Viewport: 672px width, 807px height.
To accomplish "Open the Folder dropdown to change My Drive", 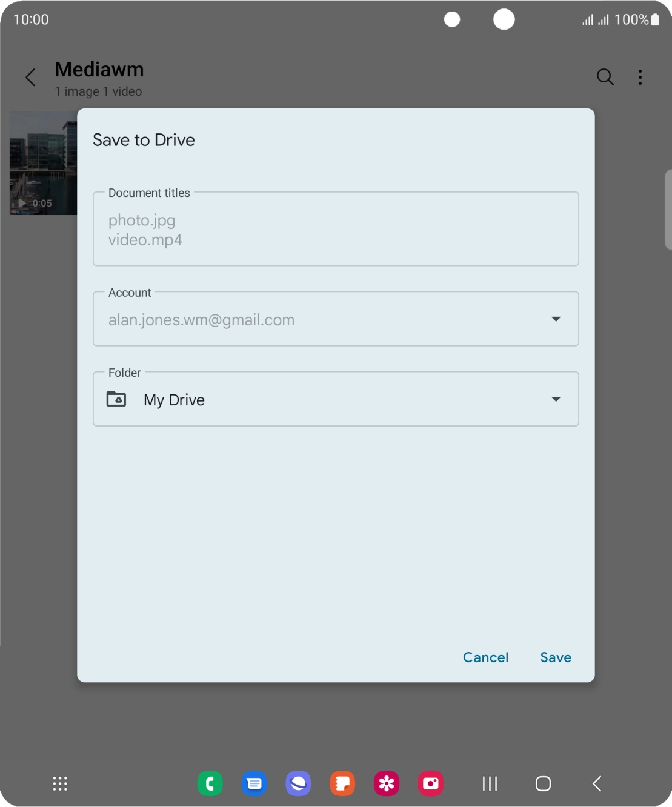I will tap(555, 399).
